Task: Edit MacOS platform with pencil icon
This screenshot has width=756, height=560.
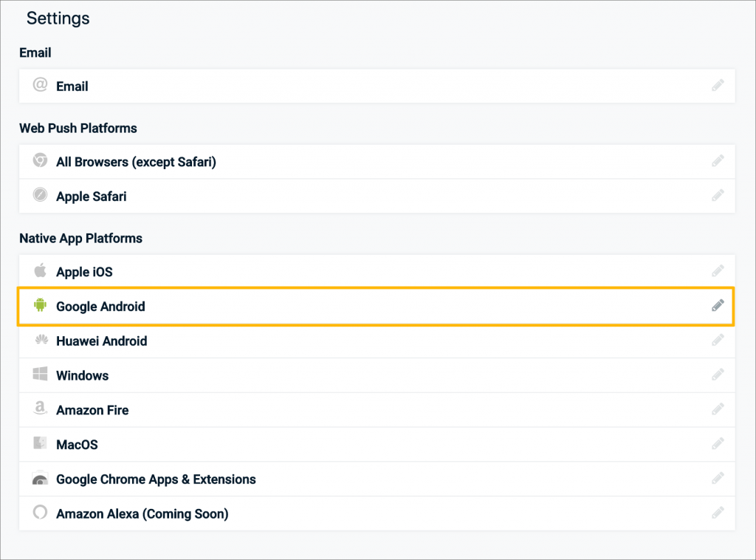Action: pyautogui.click(x=718, y=444)
